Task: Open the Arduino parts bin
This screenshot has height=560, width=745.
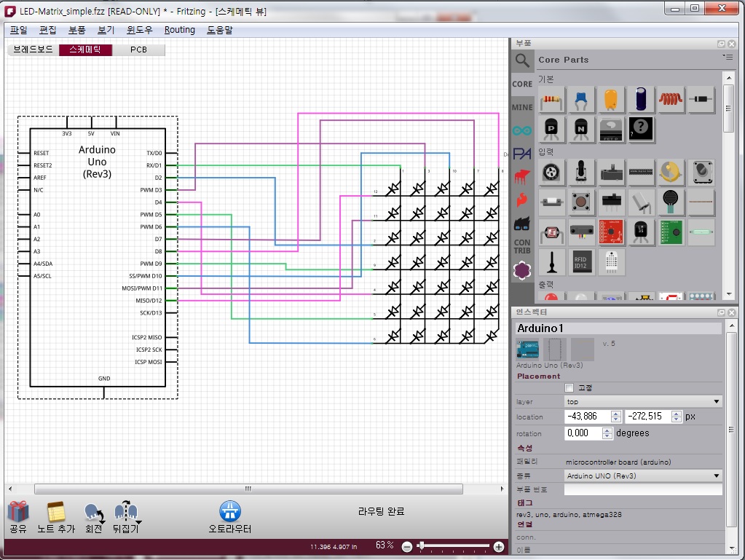Action: pyautogui.click(x=522, y=130)
